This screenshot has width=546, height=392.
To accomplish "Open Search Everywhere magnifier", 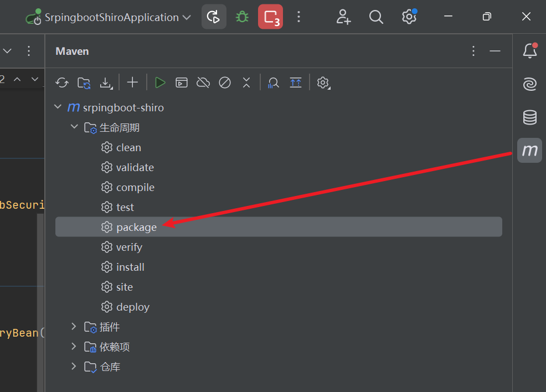I will [376, 17].
